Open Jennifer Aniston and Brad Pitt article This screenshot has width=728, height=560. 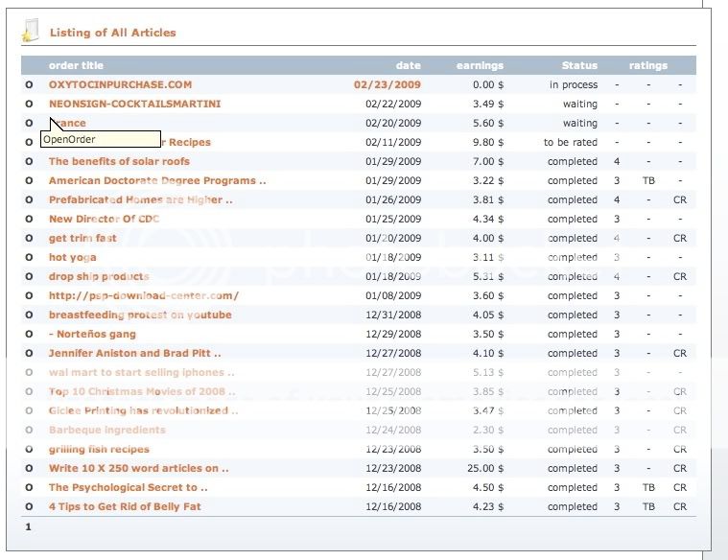point(134,354)
